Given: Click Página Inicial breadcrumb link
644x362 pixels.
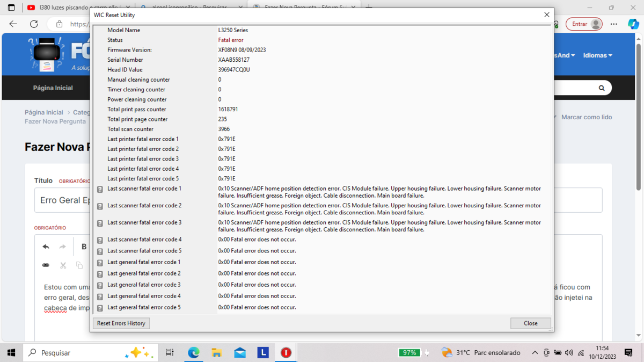Looking at the screenshot, I should pyautogui.click(x=44, y=112).
